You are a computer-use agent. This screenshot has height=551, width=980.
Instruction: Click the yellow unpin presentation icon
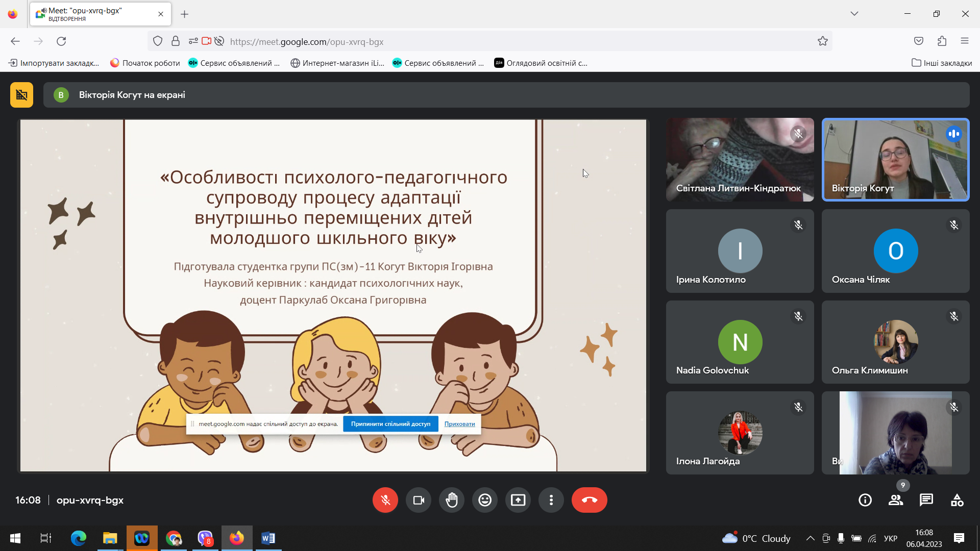[x=21, y=95]
